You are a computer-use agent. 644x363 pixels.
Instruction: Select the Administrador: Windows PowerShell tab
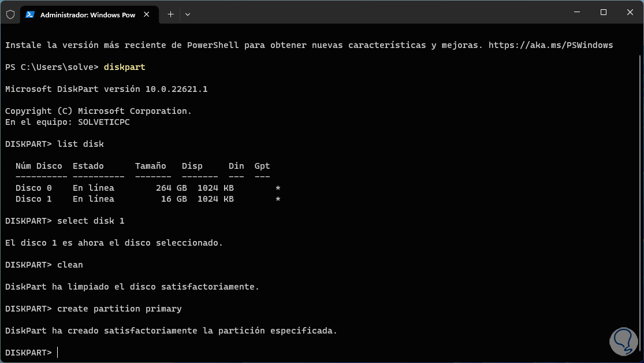[87, 14]
